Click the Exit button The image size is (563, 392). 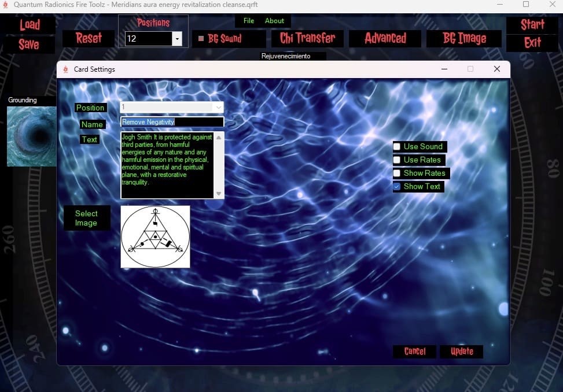pos(532,43)
